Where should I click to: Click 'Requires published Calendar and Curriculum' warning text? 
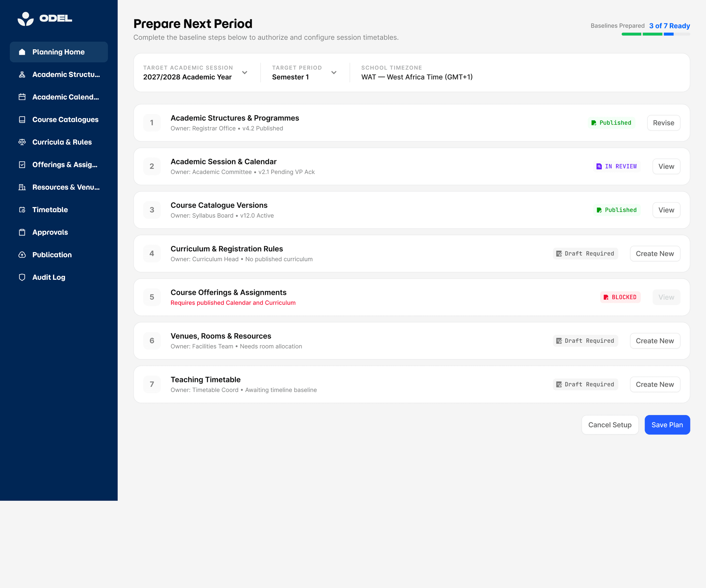coord(233,303)
